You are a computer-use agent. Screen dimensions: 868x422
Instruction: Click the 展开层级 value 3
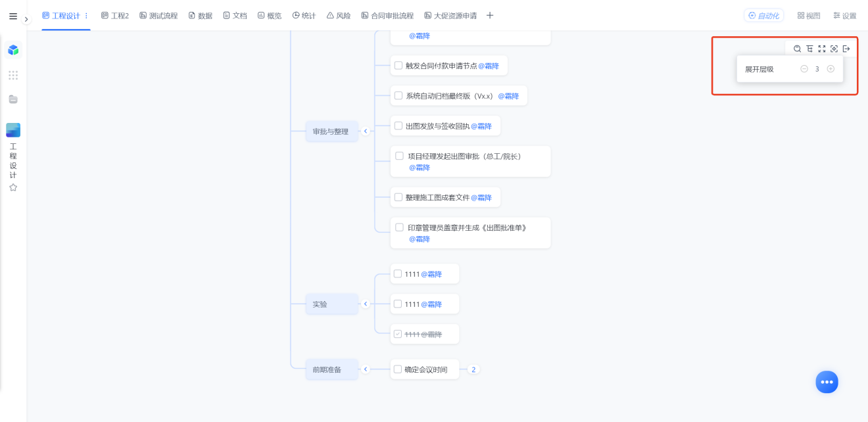click(817, 69)
